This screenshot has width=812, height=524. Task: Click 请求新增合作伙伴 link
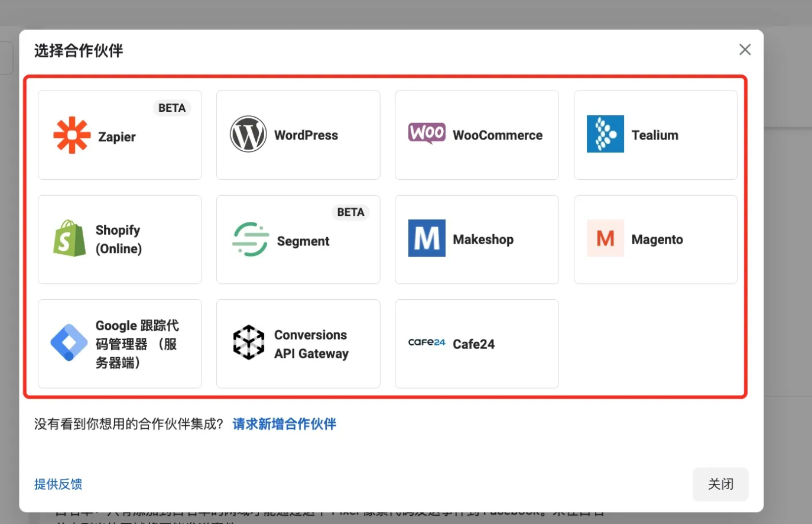coord(284,423)
